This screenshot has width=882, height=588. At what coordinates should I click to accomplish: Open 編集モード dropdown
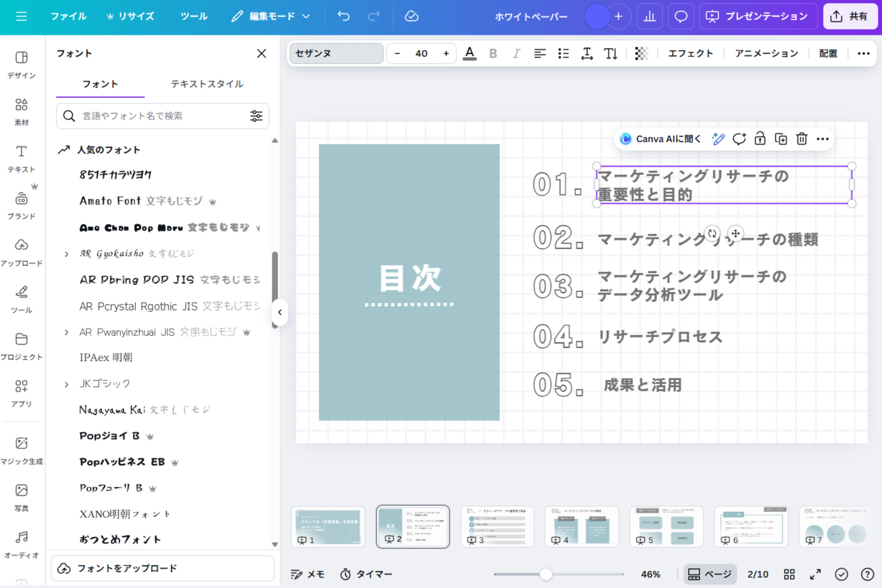[270, 16]
